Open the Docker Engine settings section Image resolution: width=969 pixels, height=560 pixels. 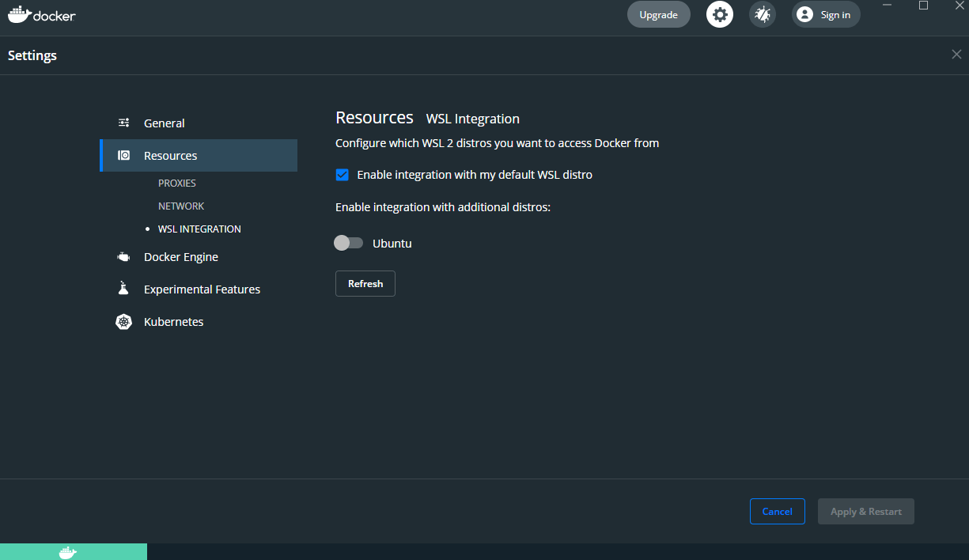180,256
